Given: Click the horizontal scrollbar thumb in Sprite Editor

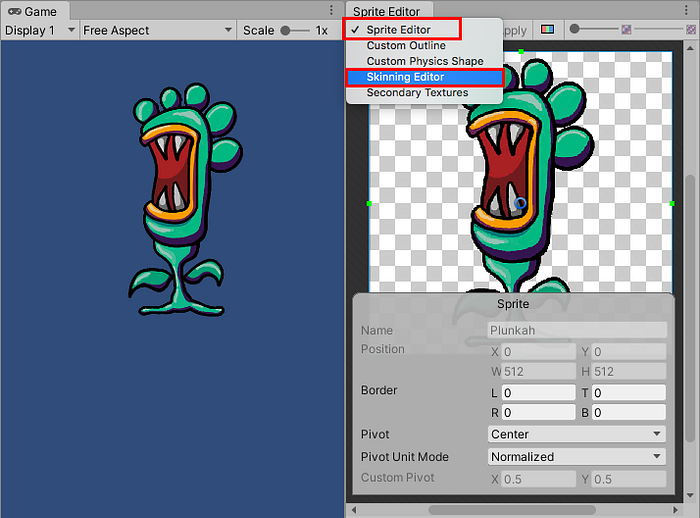Looking at the screenshot, I should [512, 510].
